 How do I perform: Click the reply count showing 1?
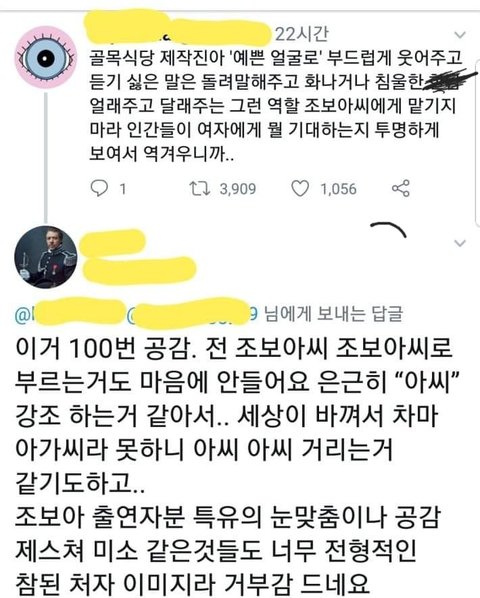pos(122,189)
